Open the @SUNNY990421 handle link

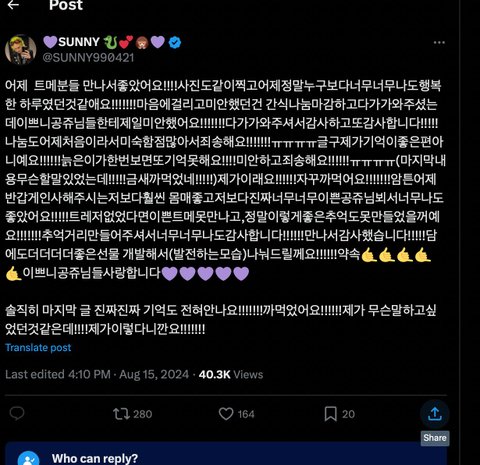[88, 58]
